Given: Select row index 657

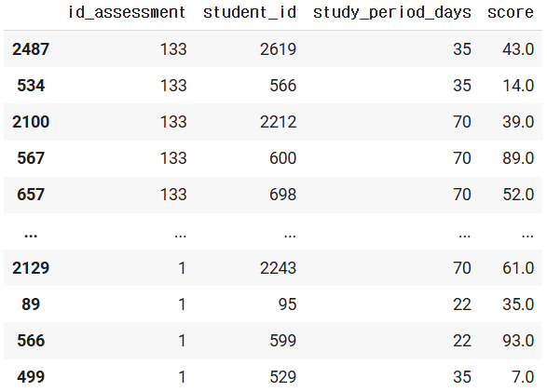Looking at the screenshot, I should (31, 195).
